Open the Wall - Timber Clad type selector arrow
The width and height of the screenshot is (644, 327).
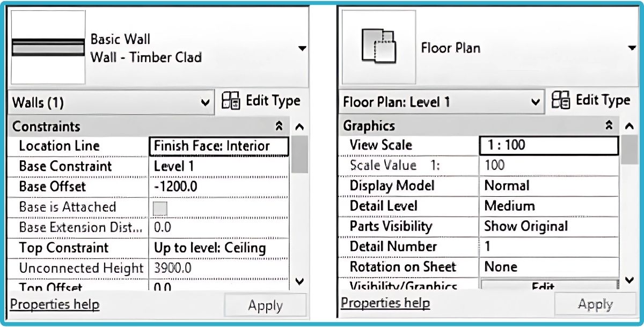coord(302,48)
